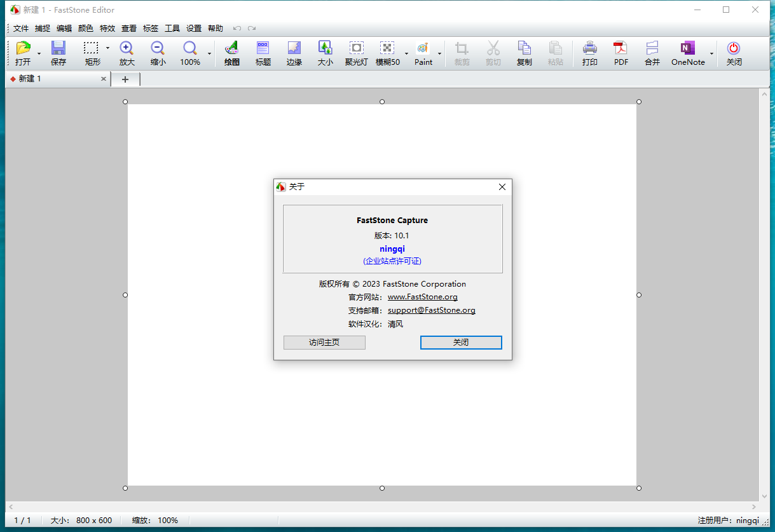Click the vertical scrollbar down arrow
This screenshot has width=775, height=532.
(765, 496)
